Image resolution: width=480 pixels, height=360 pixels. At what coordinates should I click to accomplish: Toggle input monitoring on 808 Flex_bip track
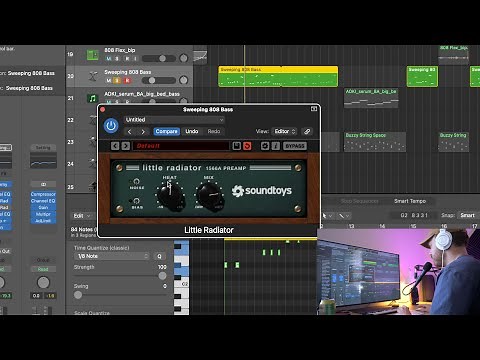(135, 59)
